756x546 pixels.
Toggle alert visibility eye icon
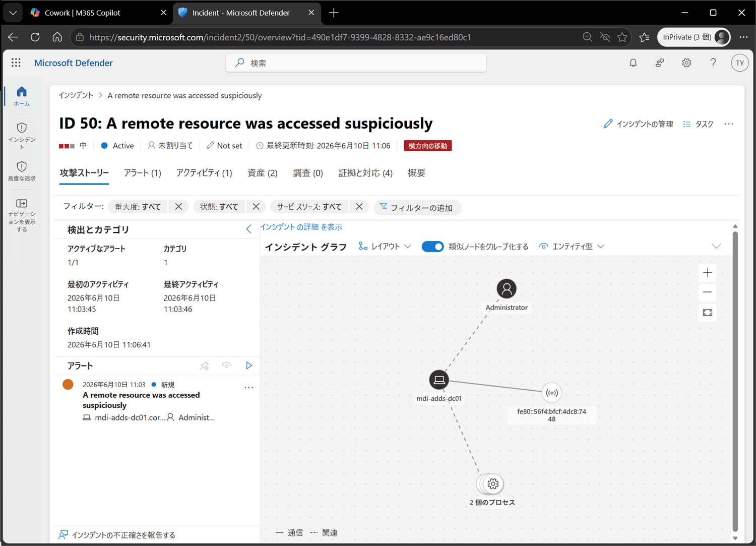(227, 366)
